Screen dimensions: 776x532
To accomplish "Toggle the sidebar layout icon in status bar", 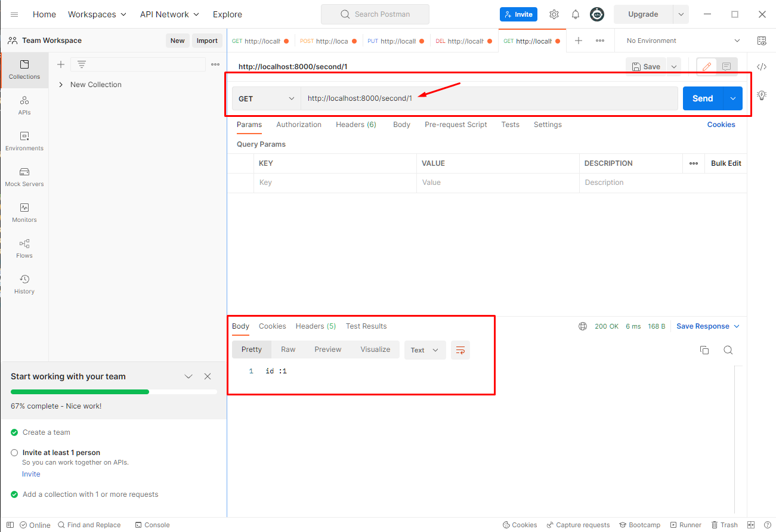I will (10, 525).
